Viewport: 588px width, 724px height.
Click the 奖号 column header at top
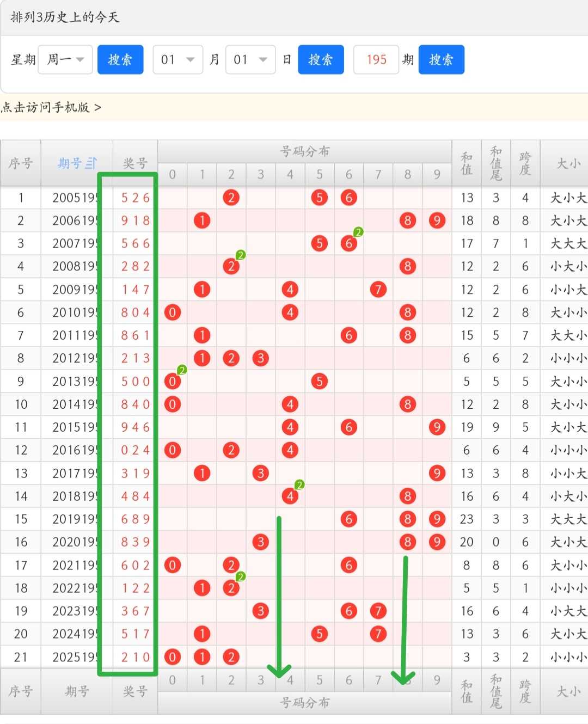click(x=135, y=163)
